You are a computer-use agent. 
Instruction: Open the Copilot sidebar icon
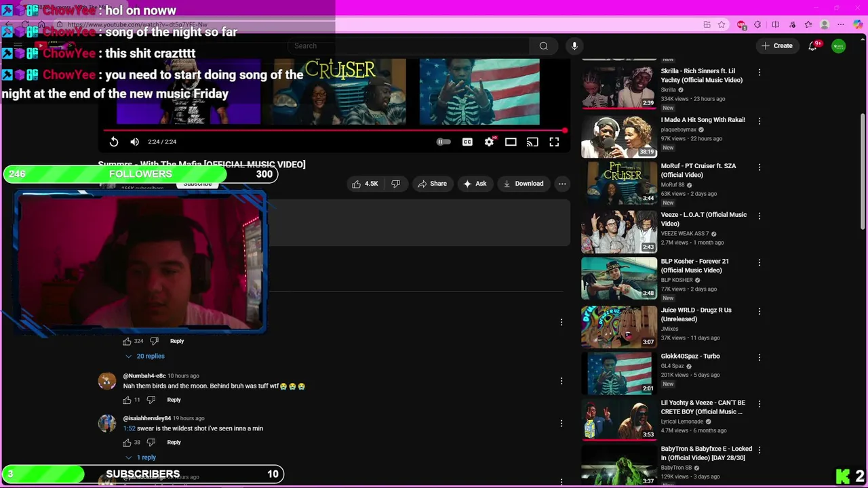[858, 24]
